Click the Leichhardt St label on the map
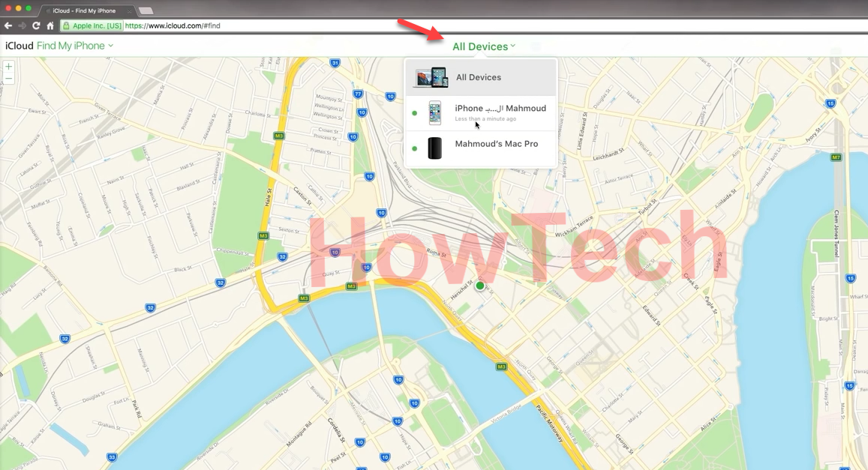The height and width of the screenshot is (470, 868). pyautogui.click(x=608, y=154)
